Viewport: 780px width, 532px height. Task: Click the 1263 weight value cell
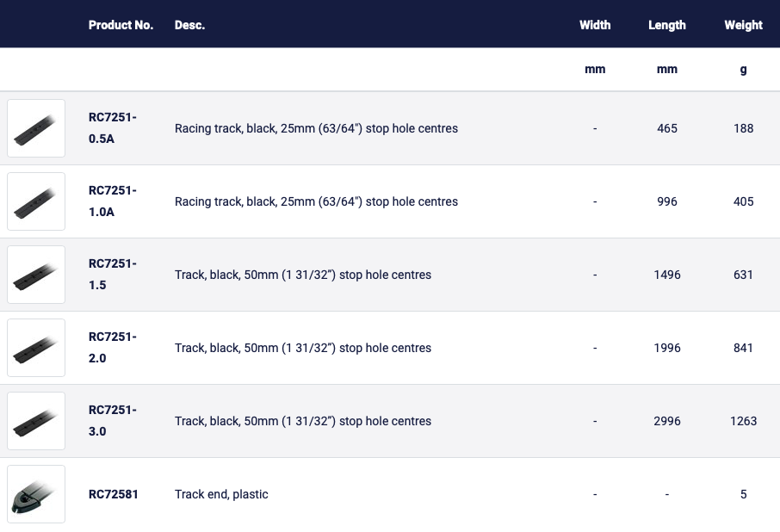[743, 421]
